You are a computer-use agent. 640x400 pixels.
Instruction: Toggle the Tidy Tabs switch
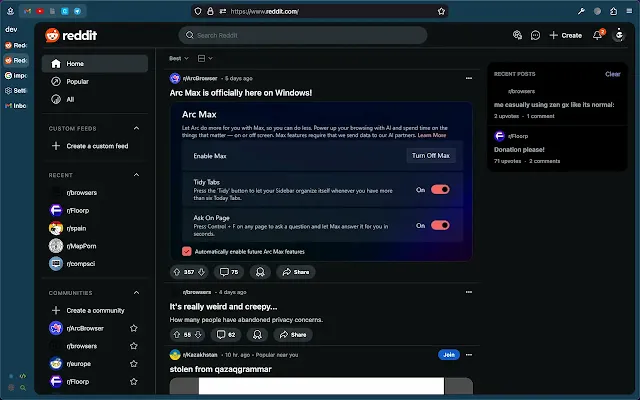click(440, 189)
